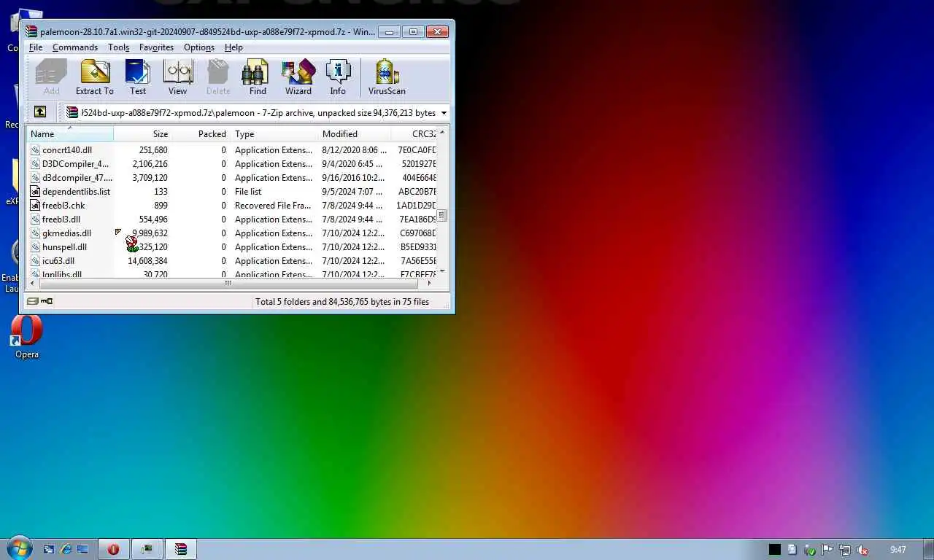The height and width of the screenshot is (560, 934).
Task: Click the Add toolbar icon
Action: coord(51,77)
